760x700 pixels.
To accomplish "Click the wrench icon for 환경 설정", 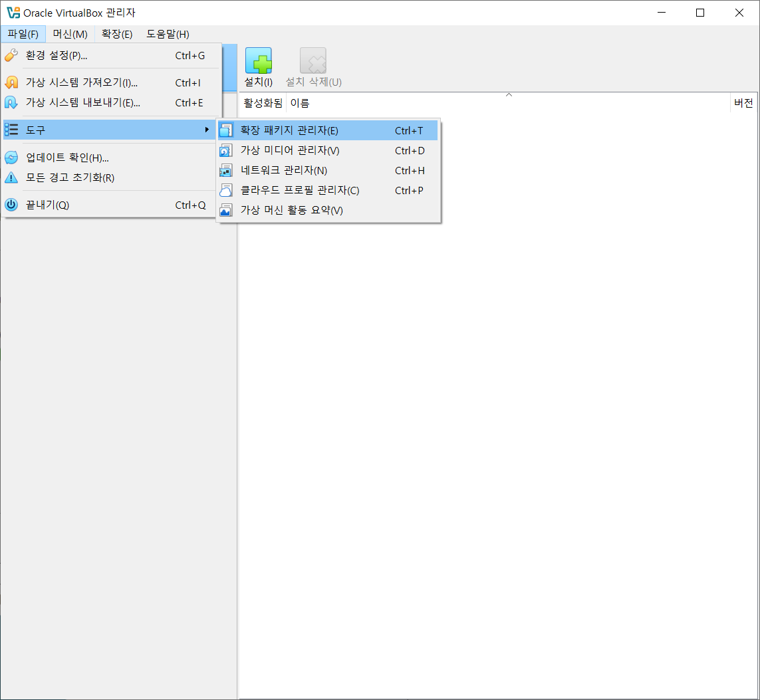I will (11, 55).
